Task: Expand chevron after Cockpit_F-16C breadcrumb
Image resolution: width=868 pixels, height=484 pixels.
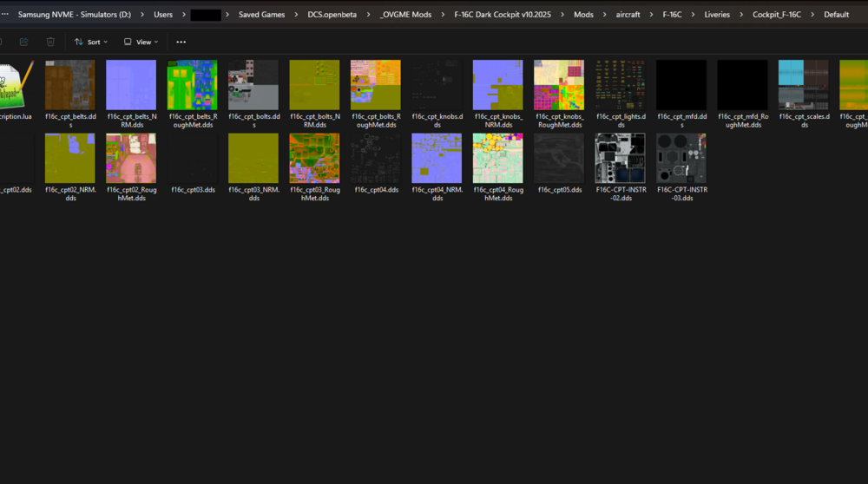Action: 812,15
